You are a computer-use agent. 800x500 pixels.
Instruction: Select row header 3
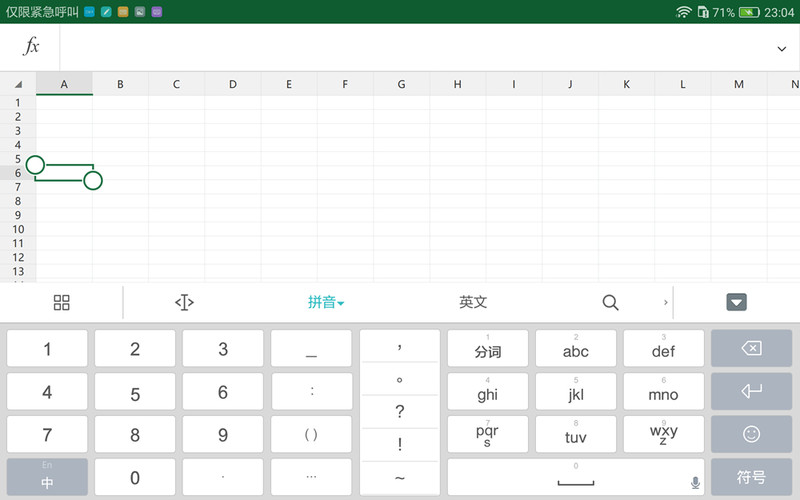[x=17, y=131]
